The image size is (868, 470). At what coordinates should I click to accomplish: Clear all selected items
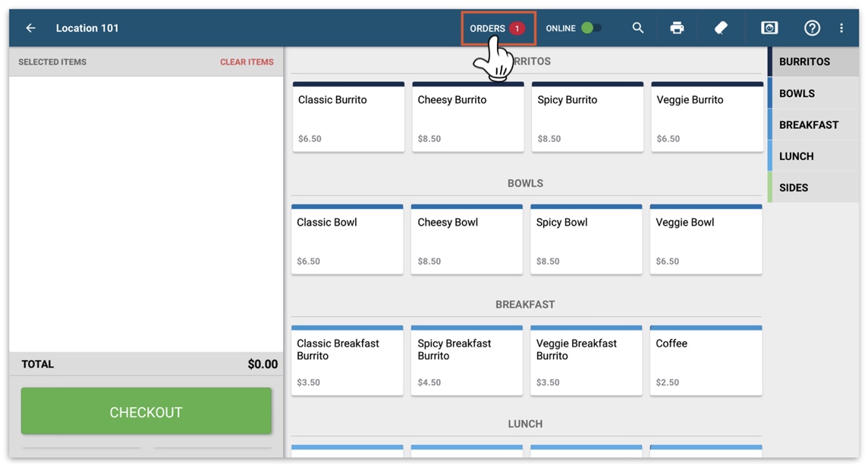[247, 62]
